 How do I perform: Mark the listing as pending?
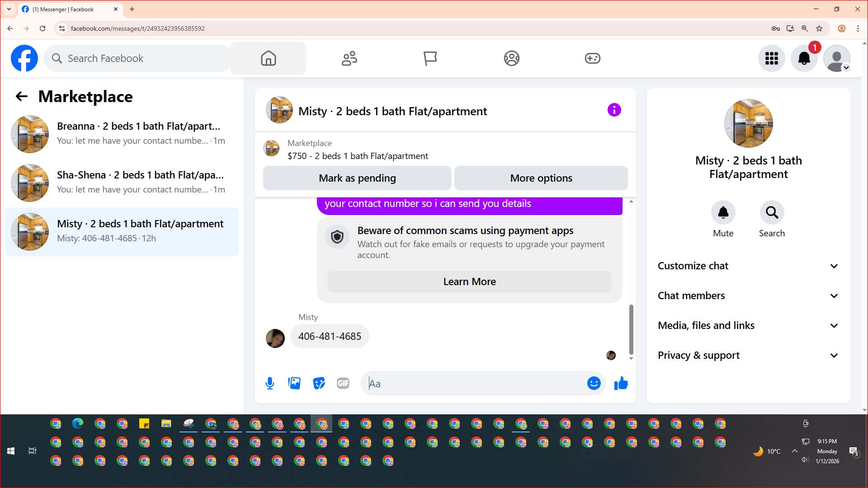pos(357,178)
